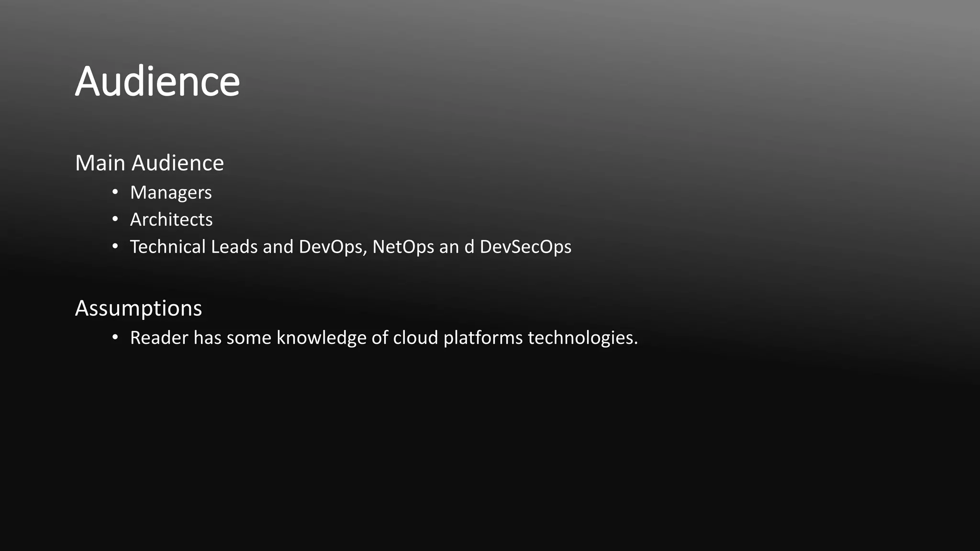Viewport: 980px width, 551px height.
Task: Click the 'Audience' slide title
Action: [157, 81]
